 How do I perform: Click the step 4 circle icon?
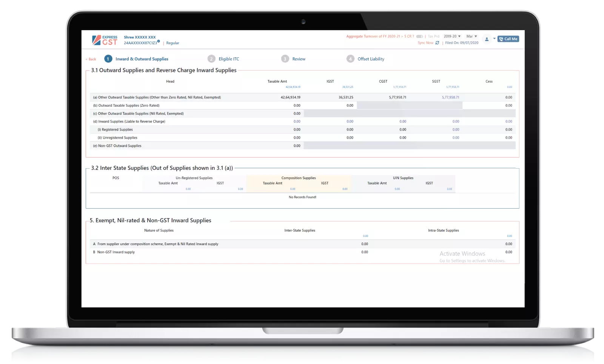350,59
